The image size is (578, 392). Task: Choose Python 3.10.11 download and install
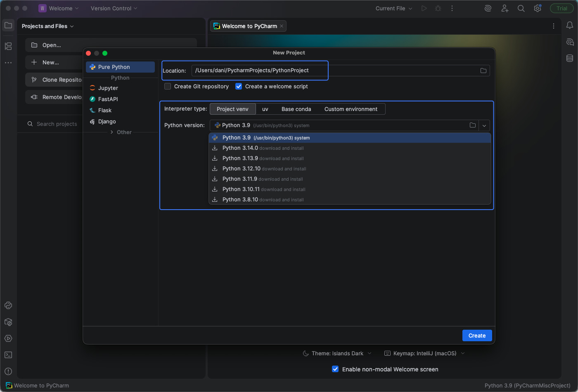tap(350, 189)
